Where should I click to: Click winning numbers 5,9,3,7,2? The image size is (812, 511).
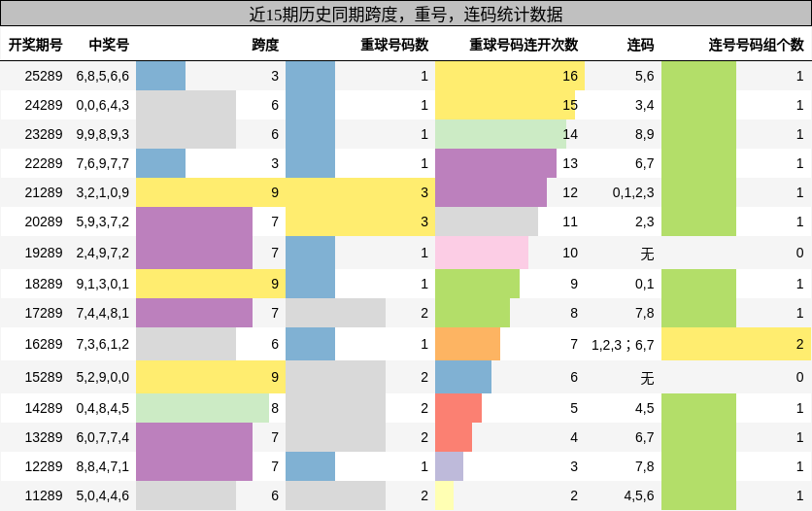[x=103, y=221]
